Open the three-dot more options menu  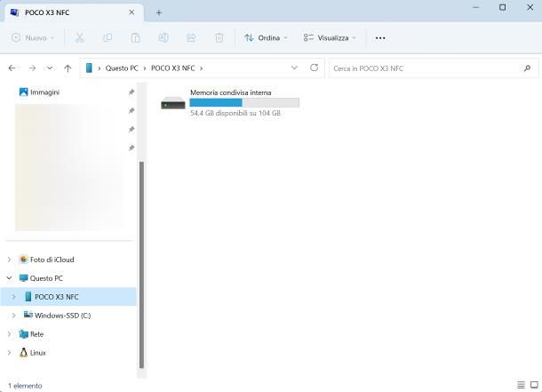tap(380, 37)
